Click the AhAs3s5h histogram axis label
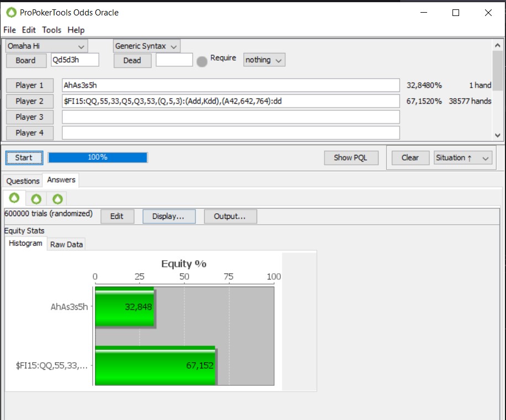 69,307
